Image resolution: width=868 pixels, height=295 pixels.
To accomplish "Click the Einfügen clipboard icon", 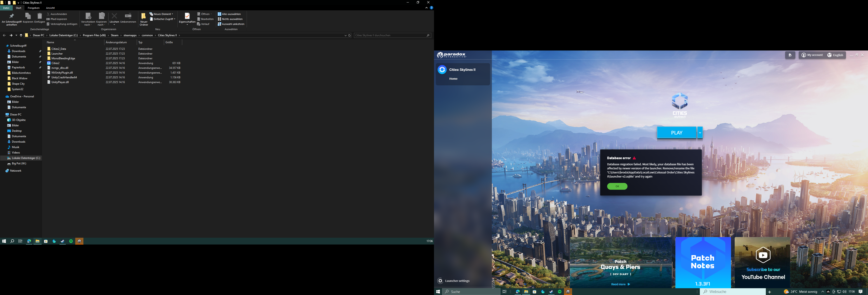I will point(39,18).
